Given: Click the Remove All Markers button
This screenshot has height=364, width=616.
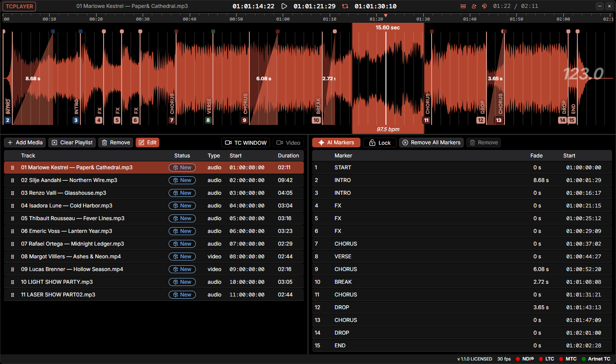Looking at the screenshot, I should pos(431,143).
